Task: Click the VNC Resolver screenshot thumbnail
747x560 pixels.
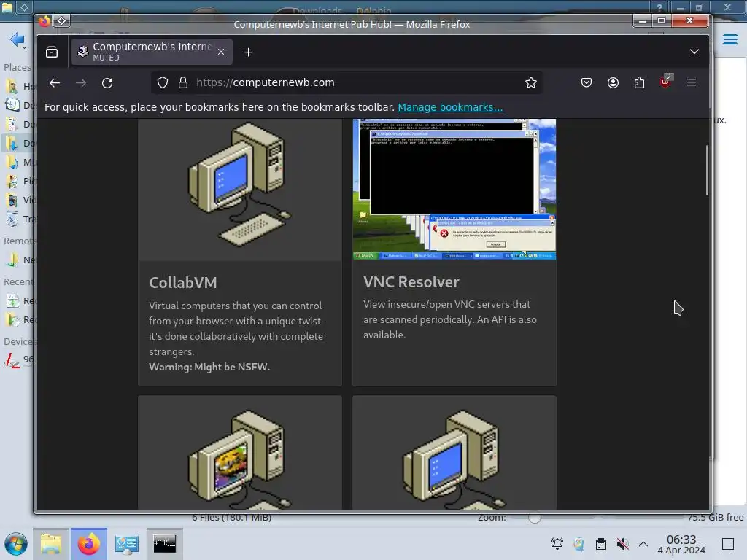Action: (454, 189)
